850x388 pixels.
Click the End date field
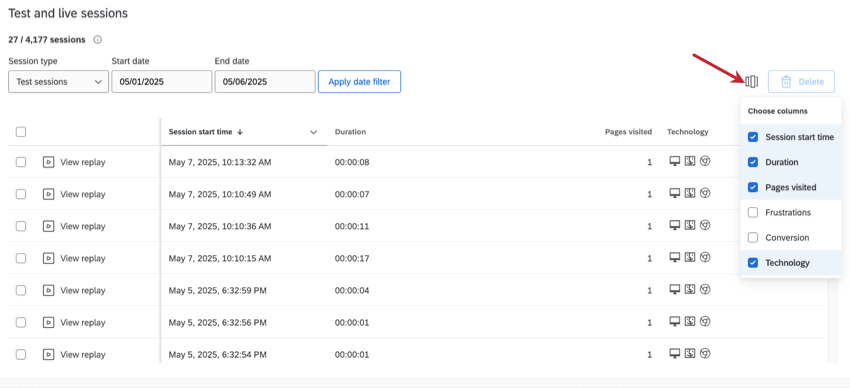[x=265, y=82]
